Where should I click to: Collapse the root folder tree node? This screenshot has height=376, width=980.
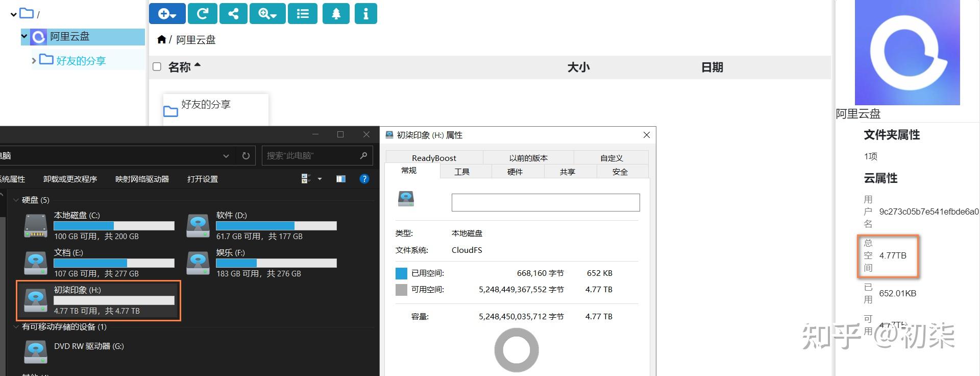tap(14, 14)
